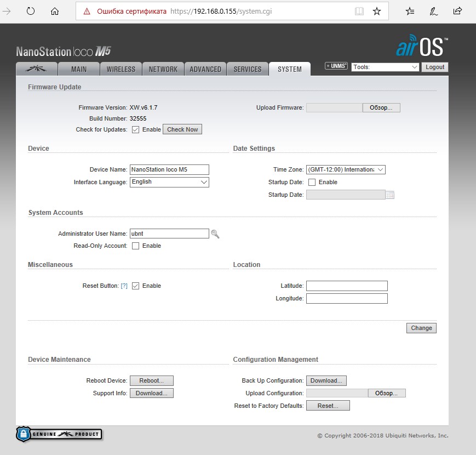The image size is (476, 455).
Task: Click the Build Number 32555 text
Action: pyautogui.click(x=138, y=118)
